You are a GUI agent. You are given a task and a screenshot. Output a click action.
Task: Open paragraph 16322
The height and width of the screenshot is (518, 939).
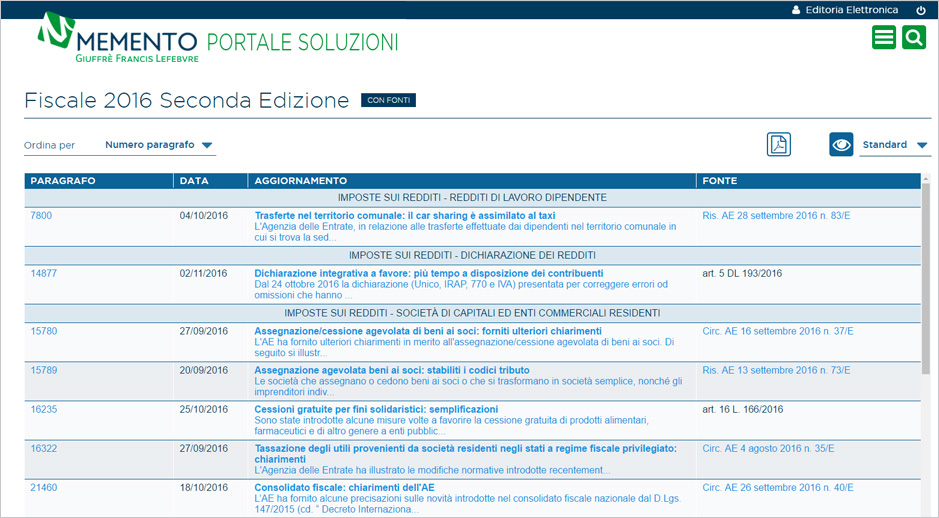click(x=44, y=449)
